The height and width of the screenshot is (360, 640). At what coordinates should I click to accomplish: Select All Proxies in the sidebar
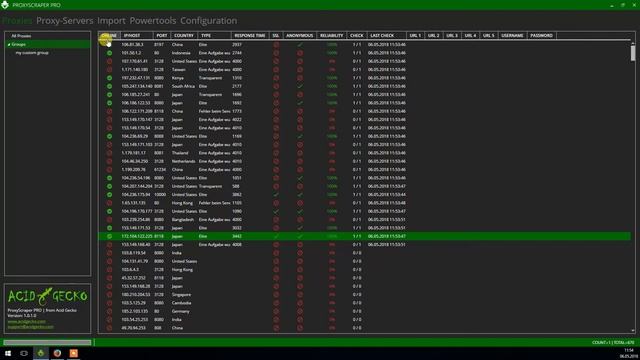coord(21,36)
